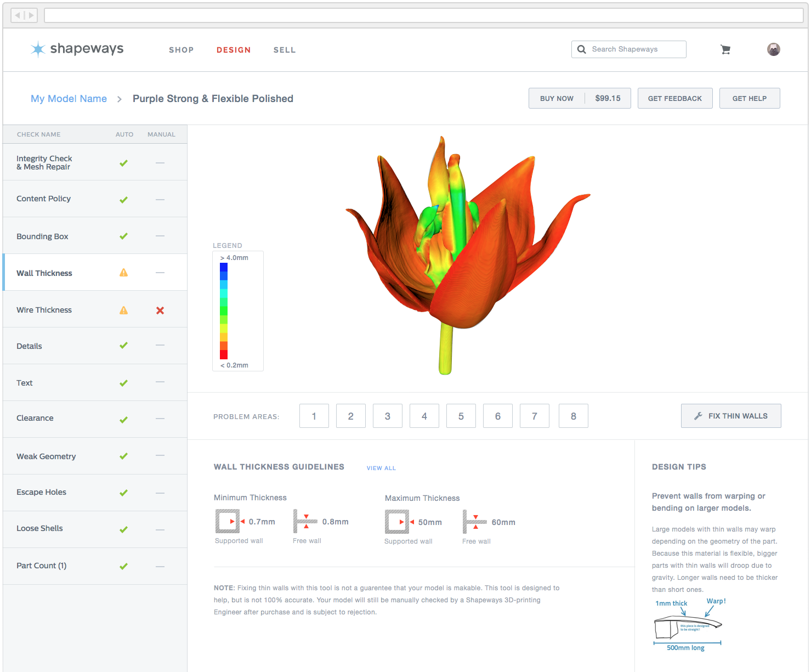Open the VIEW ALL guidelines link

pyautogui.click(x=381, y=468)
